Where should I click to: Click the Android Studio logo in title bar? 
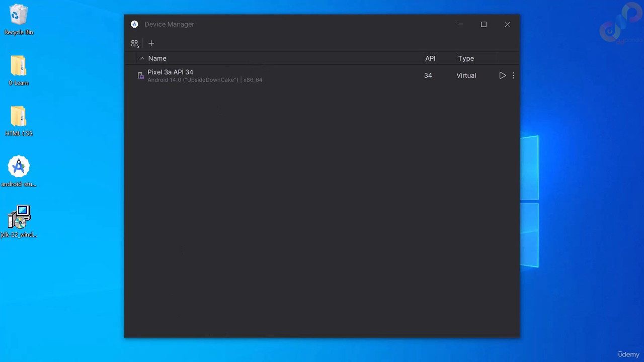click(x=134, y=24)
